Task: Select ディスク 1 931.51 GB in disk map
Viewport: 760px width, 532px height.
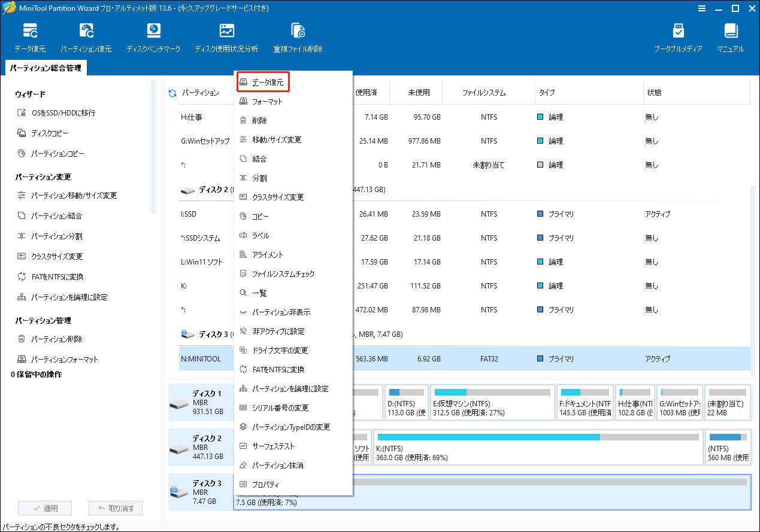Action: [199, 402]
